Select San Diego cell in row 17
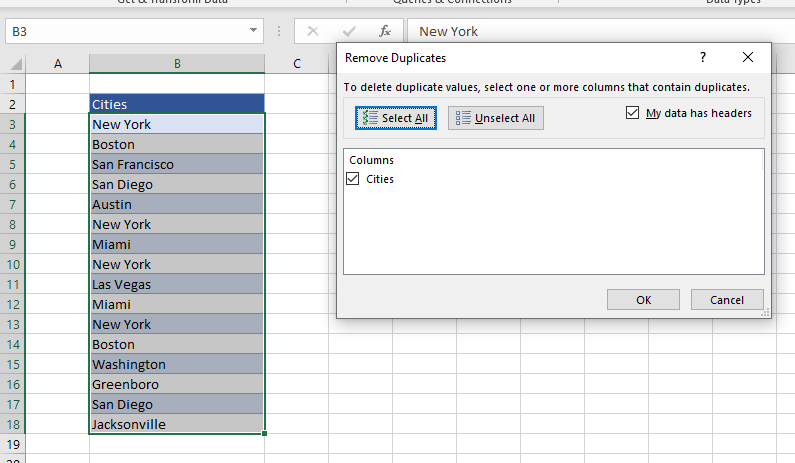This screenshot has height=463, width=795. (x=177, y=404)
